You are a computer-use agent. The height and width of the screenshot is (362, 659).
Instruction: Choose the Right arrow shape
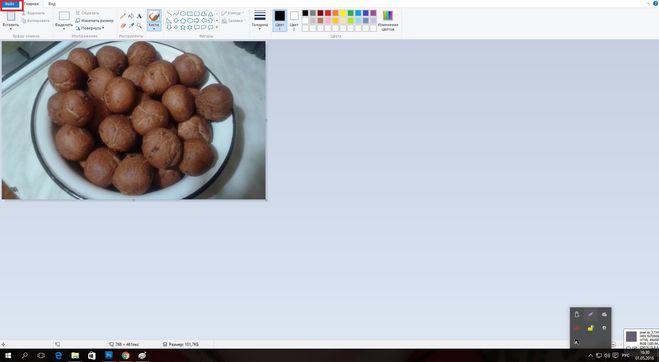pos(197,20)
